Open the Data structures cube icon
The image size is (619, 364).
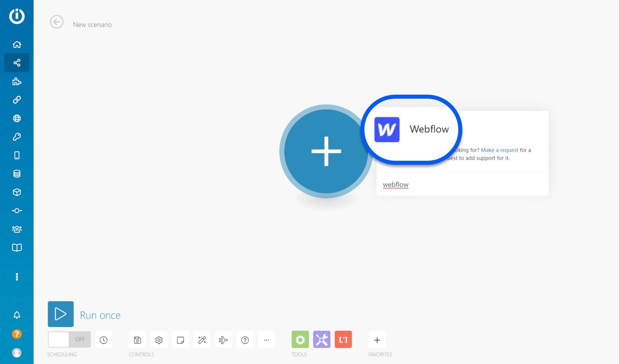pyautogui.click(x=17, y=192)
